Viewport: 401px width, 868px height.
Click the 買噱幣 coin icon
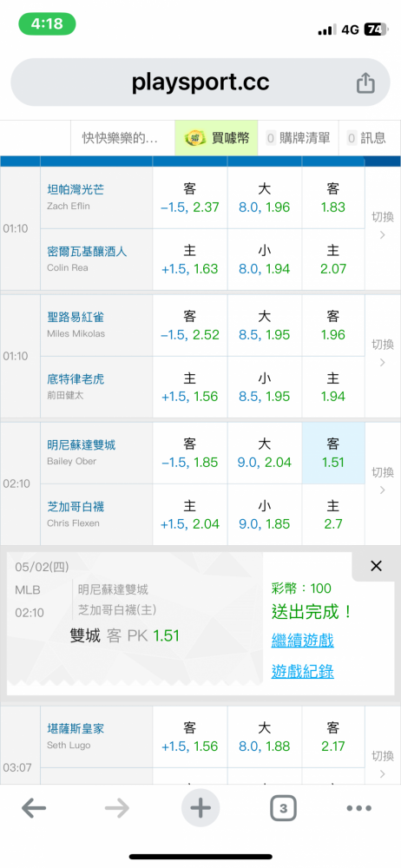click(195, 138)
